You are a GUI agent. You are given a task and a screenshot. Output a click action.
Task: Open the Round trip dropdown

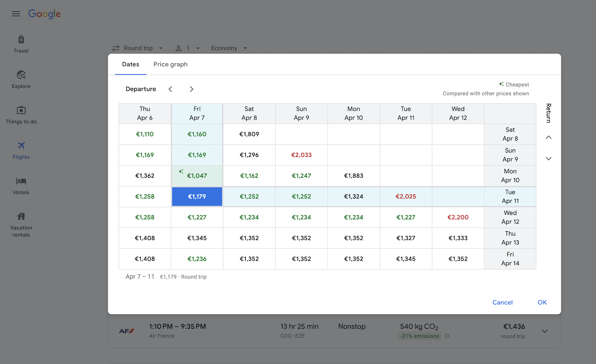138,48
